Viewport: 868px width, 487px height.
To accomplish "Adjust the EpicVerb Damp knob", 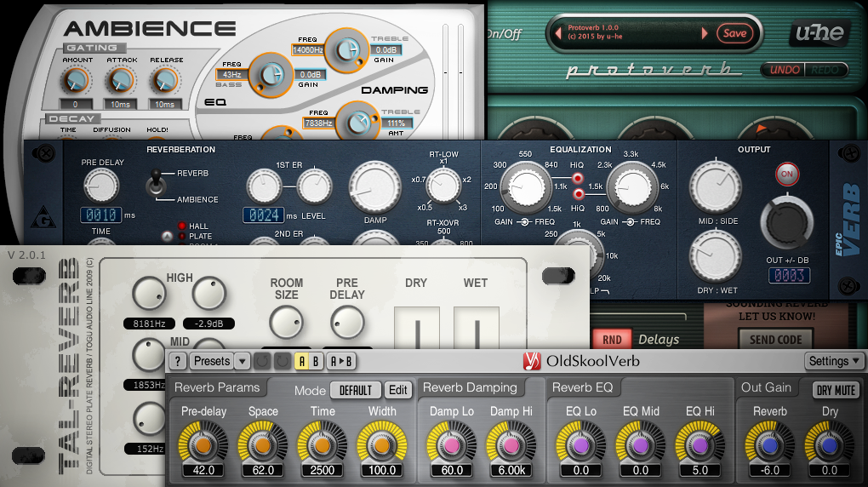I will (374, 188).
